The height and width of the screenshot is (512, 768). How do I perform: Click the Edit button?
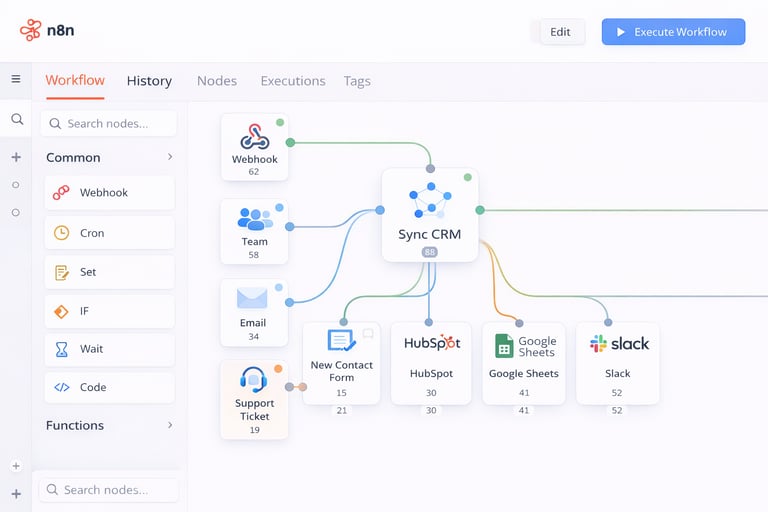(560, 32)
